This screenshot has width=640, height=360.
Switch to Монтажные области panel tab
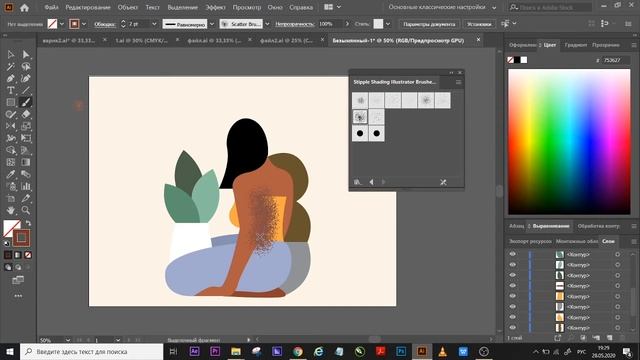coord(577,241)
